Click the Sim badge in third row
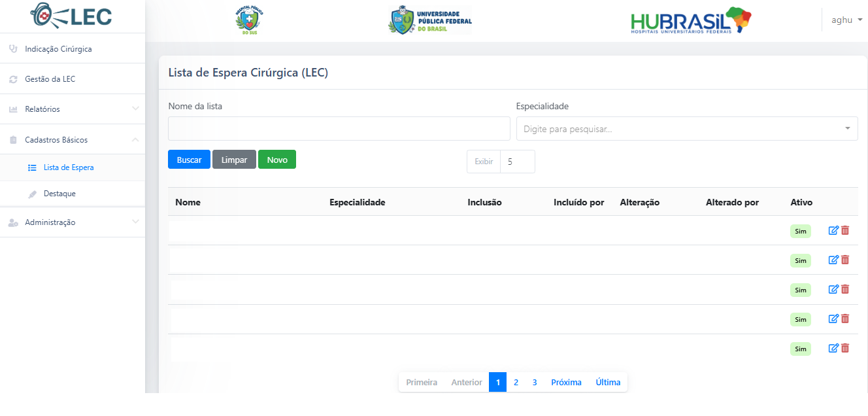 (801, 290)
